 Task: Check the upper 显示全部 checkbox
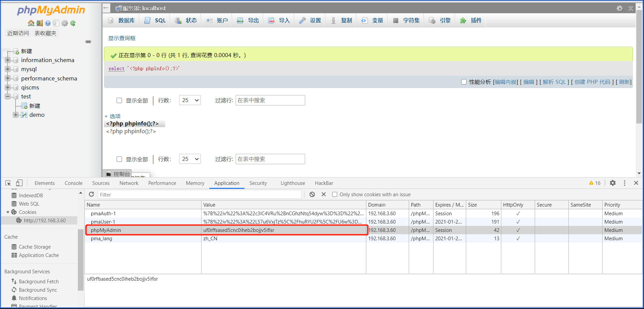click(x=119, y=100)
